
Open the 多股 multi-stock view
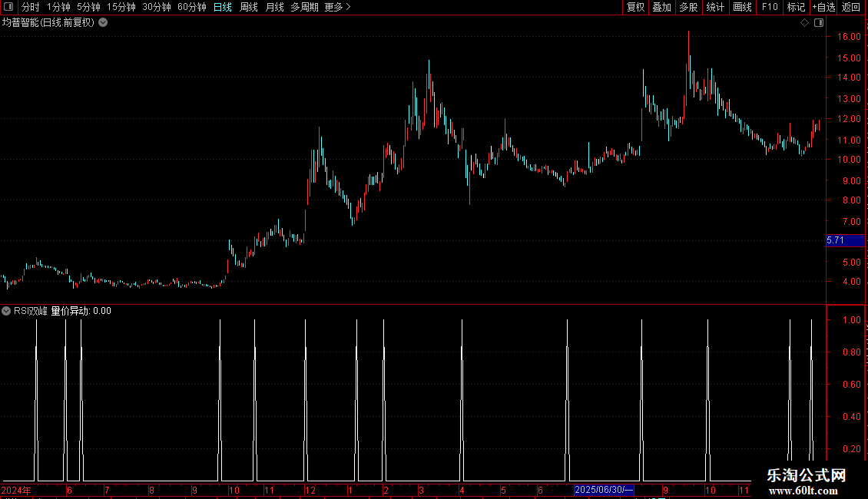[688, 7]
